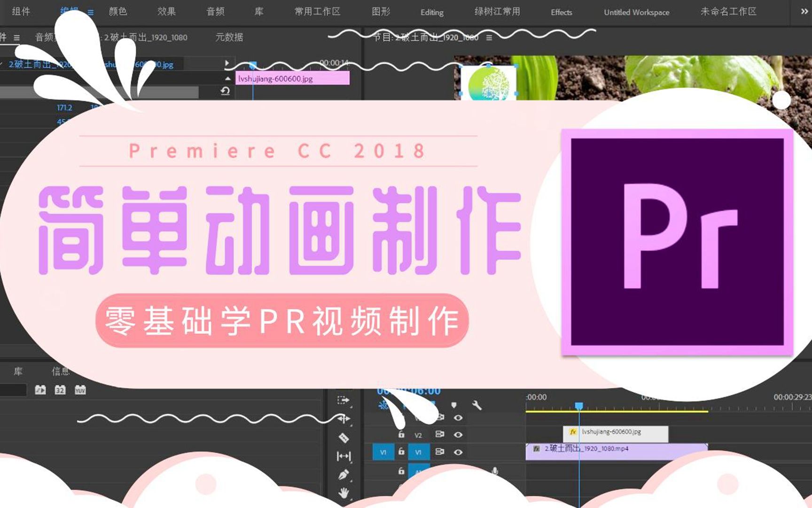812x508 pixels.
Task: Click voice-over microphone on audio track
Action: [495, 470]
